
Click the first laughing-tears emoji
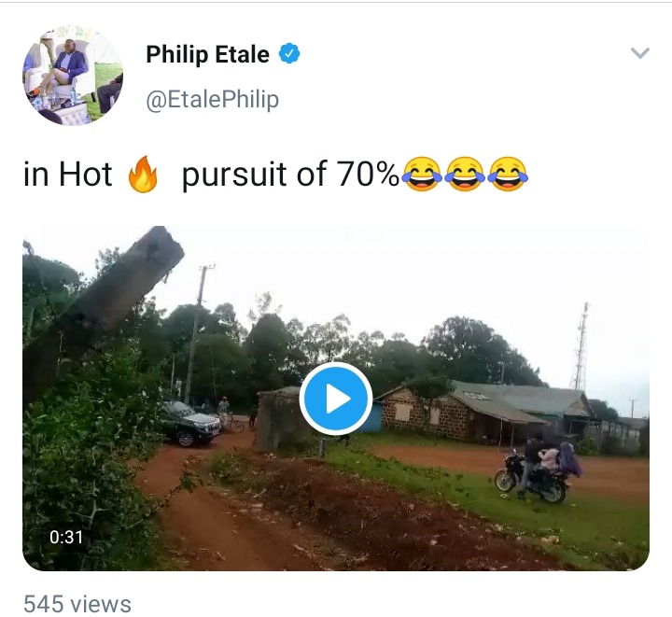[x=422, y=174]
